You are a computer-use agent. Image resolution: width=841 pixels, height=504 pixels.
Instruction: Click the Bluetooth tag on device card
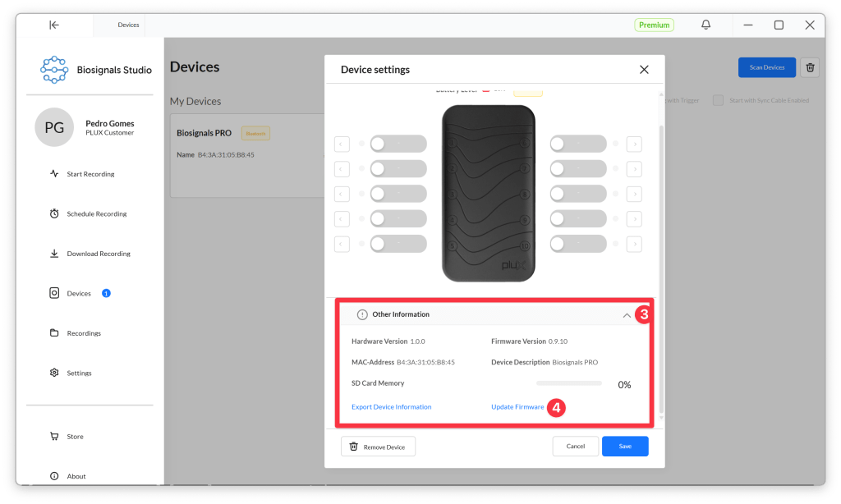(256, 133)
